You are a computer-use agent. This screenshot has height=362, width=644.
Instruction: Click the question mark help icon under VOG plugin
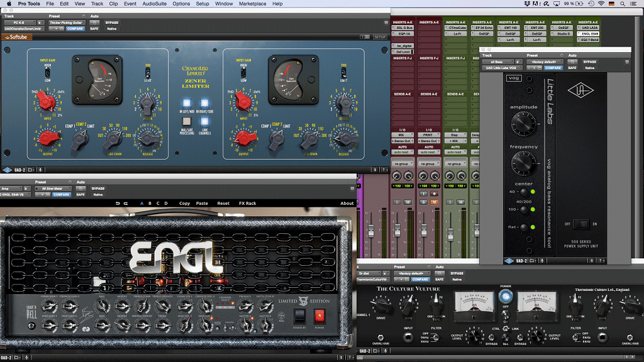pyautogui.click(x=601, y=261)
